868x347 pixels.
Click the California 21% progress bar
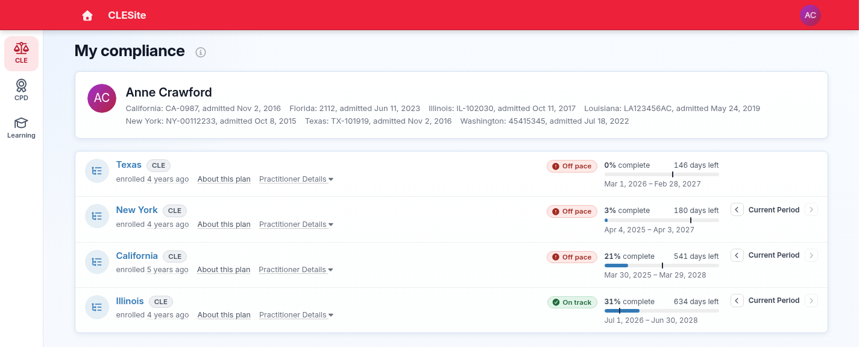[x=662, y=266]
